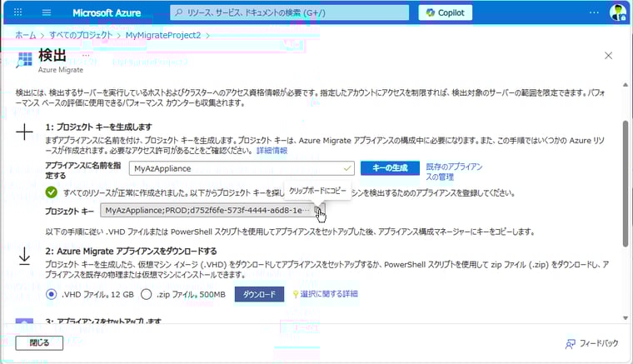Open フィードバック link
The width and height of the screenshot is (633, 364).
(x=592, y=343)
